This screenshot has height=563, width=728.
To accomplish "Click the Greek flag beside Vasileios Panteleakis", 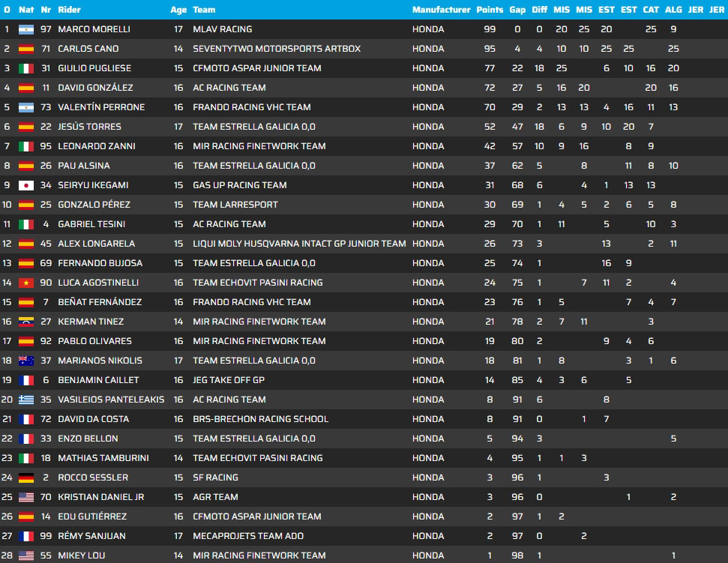I will pos(26,400).
